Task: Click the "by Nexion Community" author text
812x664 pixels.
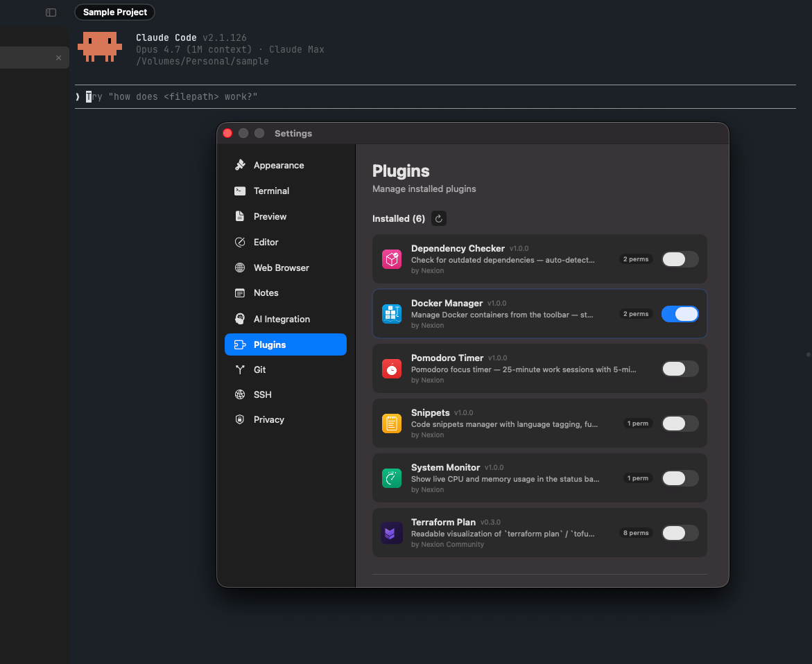Action: [x=447, y=545]
